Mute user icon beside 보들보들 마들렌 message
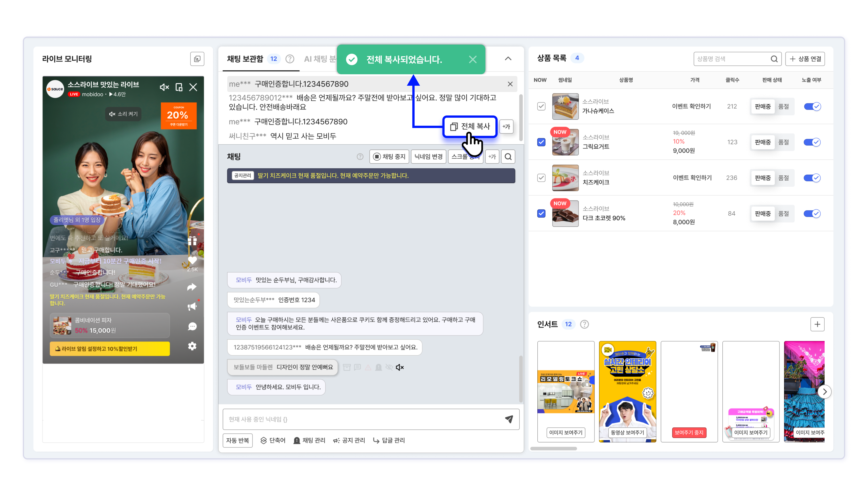Viewport: 868px width, 496px height. (x=400, y=367)
